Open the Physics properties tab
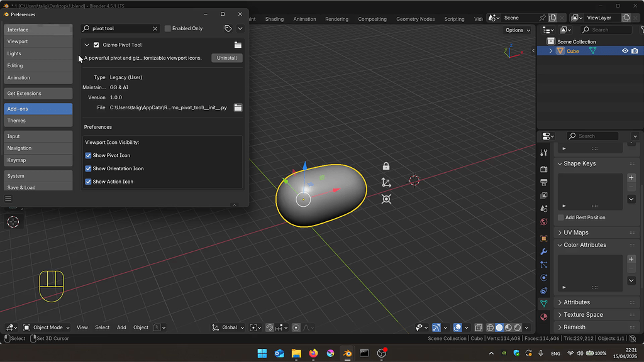 (544, 277)
